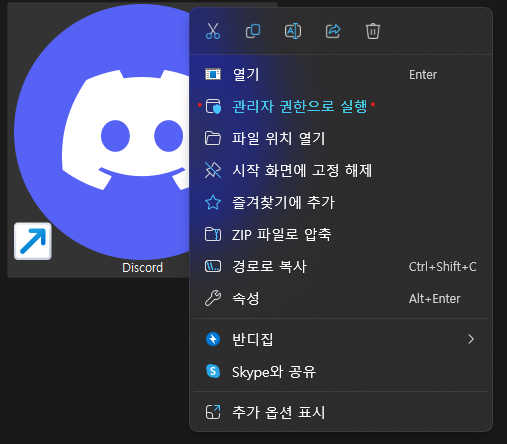
Task: Click the star icon beside 즐겨찾기에 추가
Action: tap(213, 202)
